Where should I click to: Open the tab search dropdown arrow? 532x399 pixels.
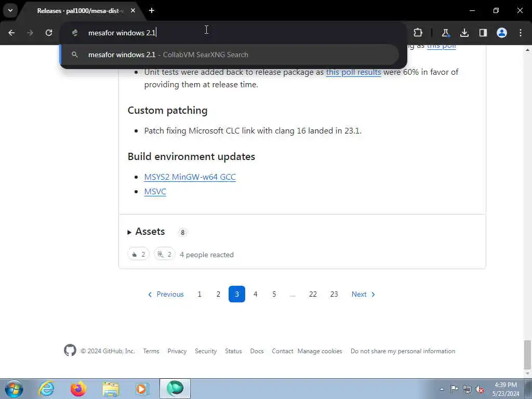(10, 10)
